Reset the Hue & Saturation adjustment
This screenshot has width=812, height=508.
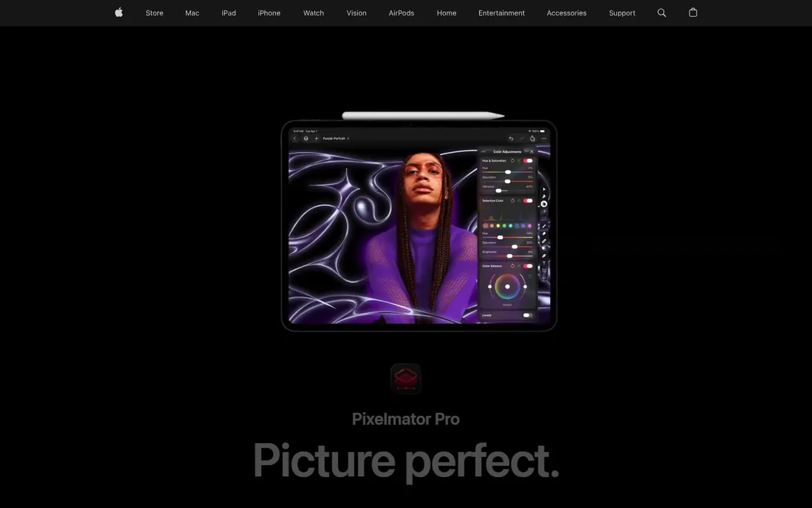point(513,160)
